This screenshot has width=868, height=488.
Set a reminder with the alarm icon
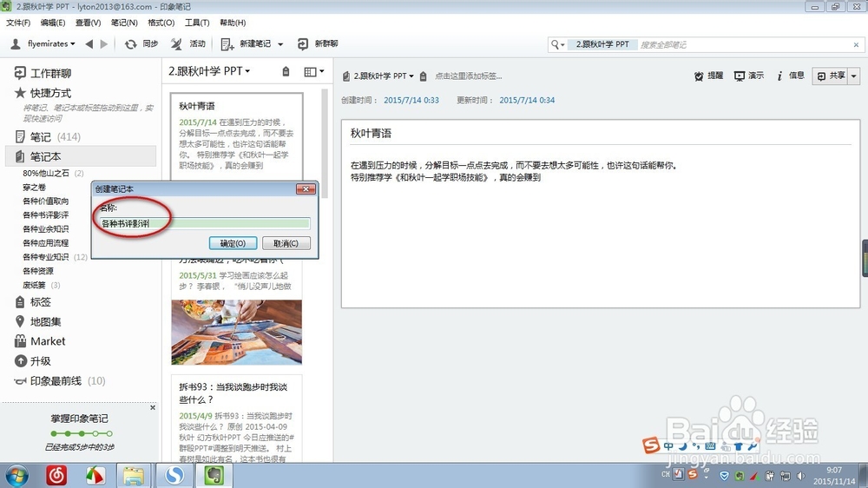point(699,76)
